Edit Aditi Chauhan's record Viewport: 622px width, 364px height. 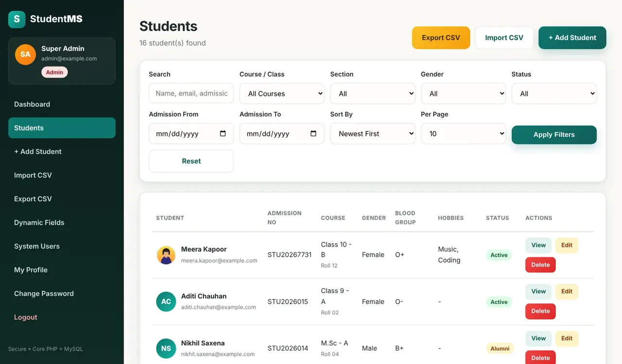coord(567,292)
